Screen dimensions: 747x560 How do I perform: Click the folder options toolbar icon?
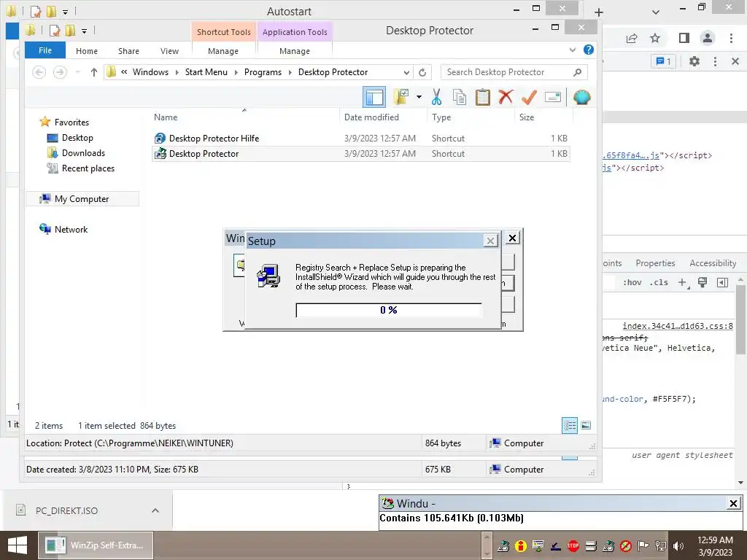click(401, 97)
